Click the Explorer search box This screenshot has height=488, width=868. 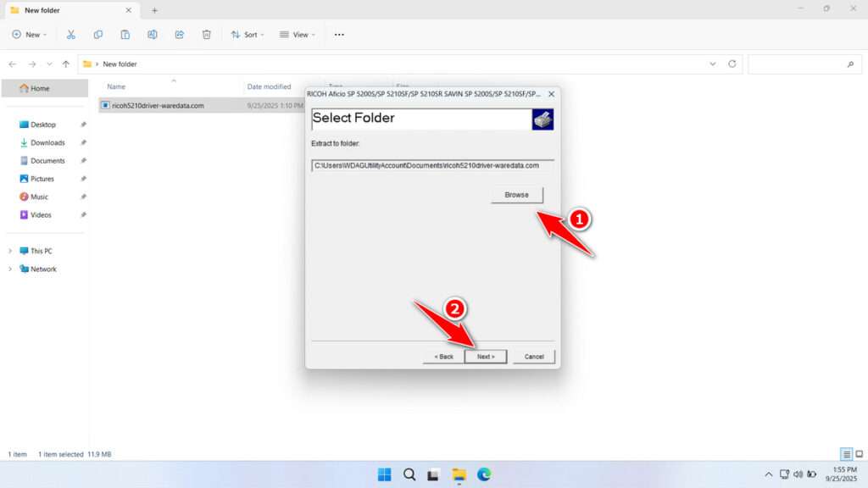[805, 64]
